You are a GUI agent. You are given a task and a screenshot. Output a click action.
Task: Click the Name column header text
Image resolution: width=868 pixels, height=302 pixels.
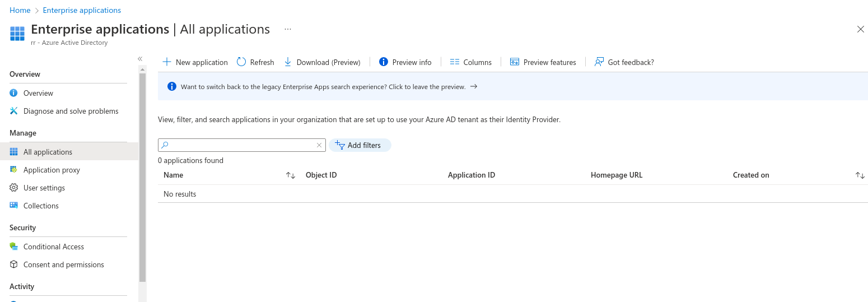click(174, 175)
